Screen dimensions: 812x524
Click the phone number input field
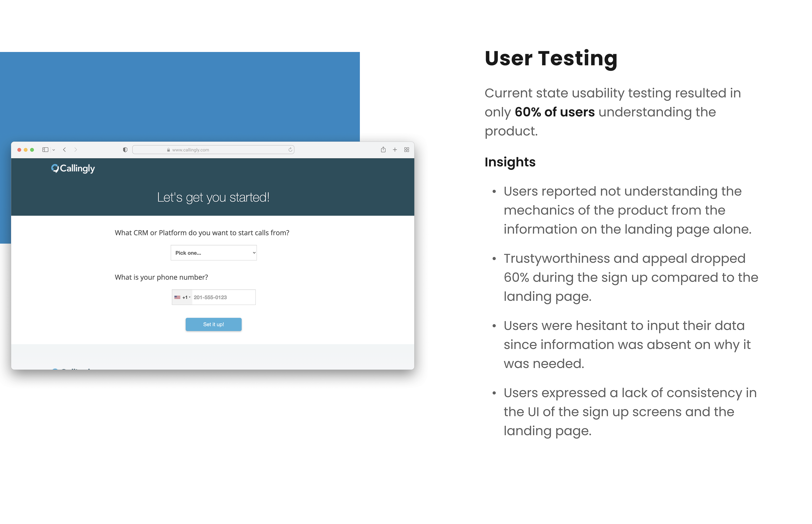223,297
